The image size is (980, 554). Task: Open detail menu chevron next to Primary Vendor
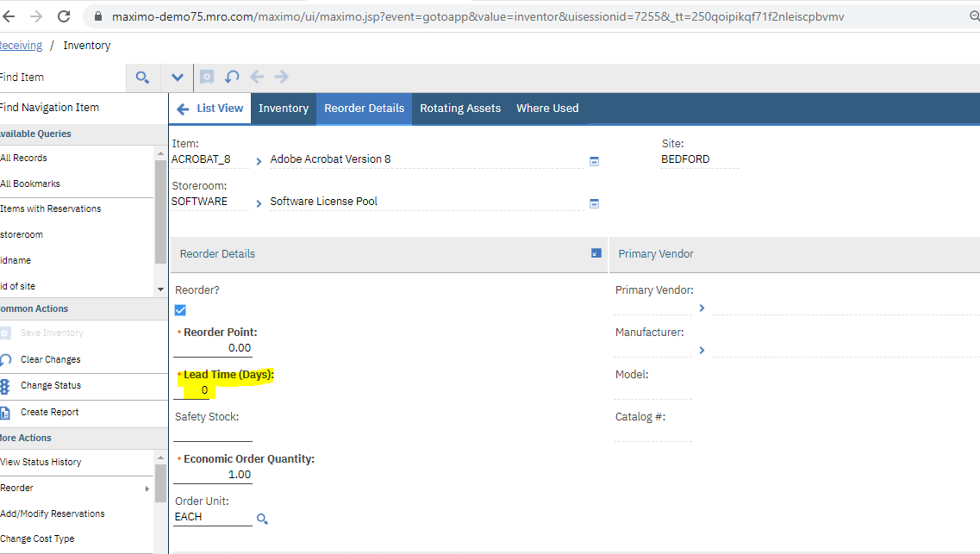(x=702, y=308)
